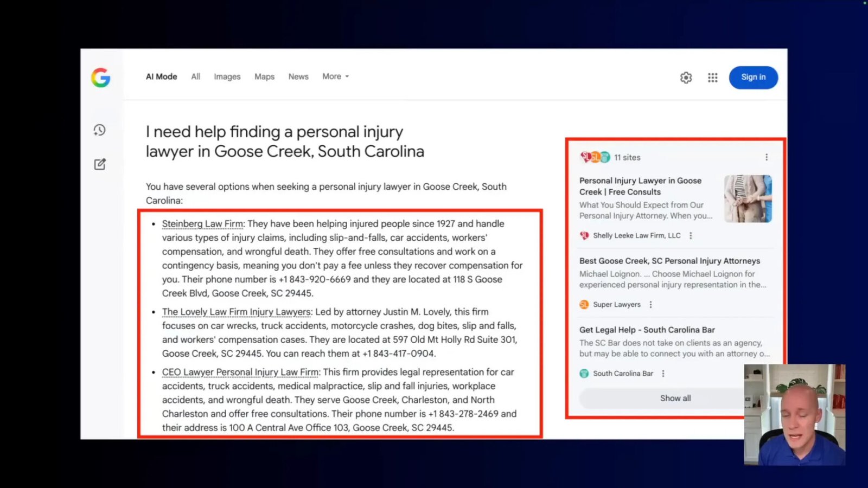
Task: Open AI Mode history icon in sidebar
Action: pyautogui.click(x=99, y=130)
